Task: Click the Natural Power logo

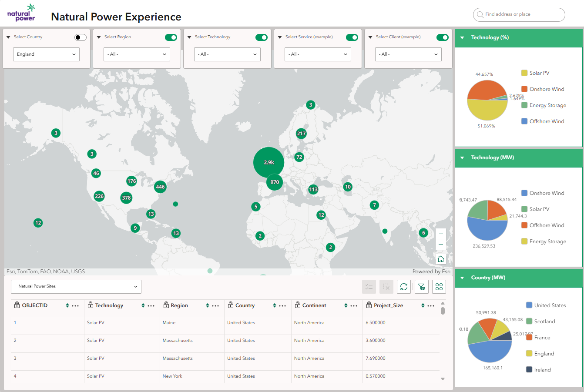Action: click(x=21, y=13)
